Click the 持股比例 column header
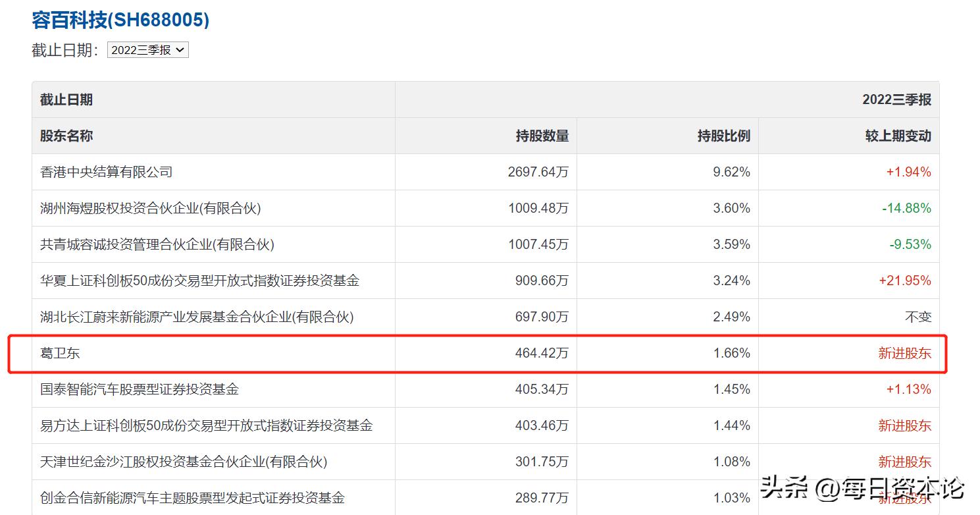980x515 pixels. (x=724, y=136)
